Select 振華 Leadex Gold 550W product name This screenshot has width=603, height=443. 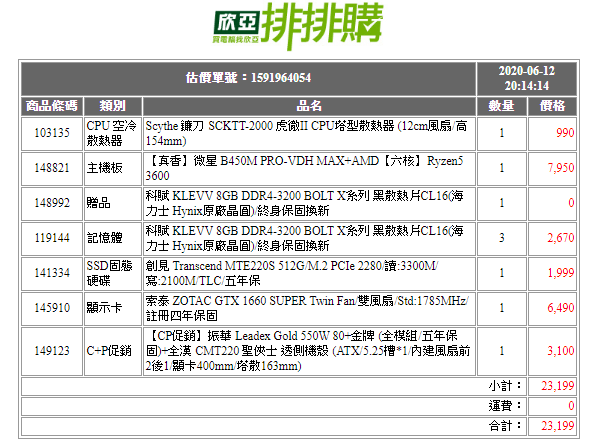(308, 351)
